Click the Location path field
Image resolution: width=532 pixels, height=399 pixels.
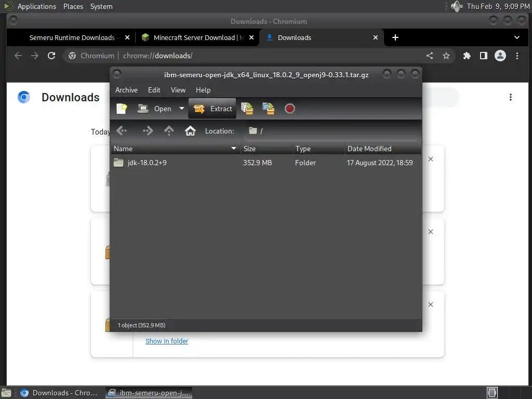(x=331, y=131)
